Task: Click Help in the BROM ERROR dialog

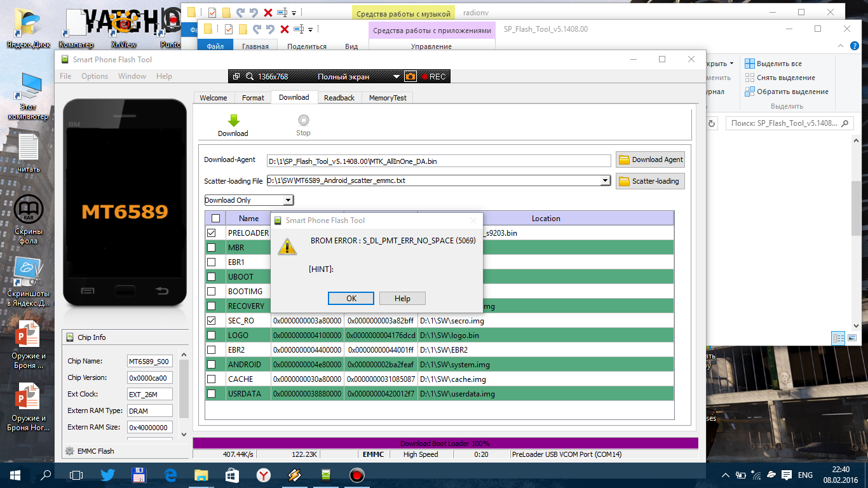Action: click(402, 299)
